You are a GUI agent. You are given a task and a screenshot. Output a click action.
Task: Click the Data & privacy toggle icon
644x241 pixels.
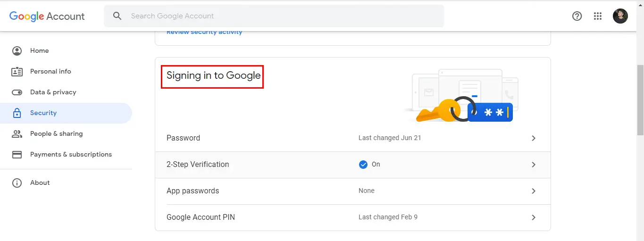point(17,92)
